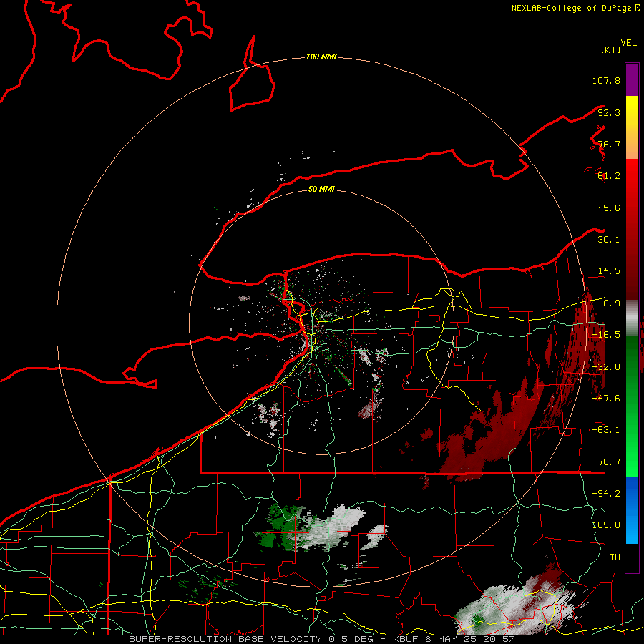Select the 92.3 scale value
644x644 pixels.
609,112
